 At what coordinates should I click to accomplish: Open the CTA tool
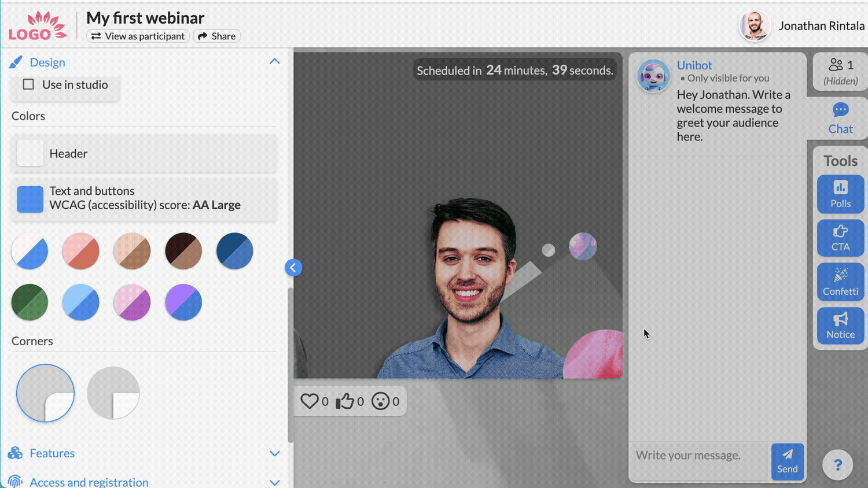[840, 238]
